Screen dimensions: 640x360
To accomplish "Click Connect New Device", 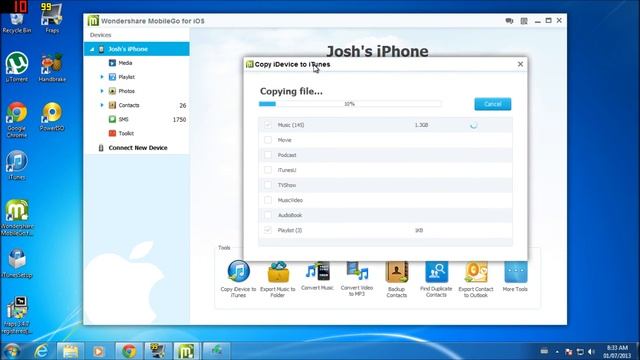I will tap(138, 148).
